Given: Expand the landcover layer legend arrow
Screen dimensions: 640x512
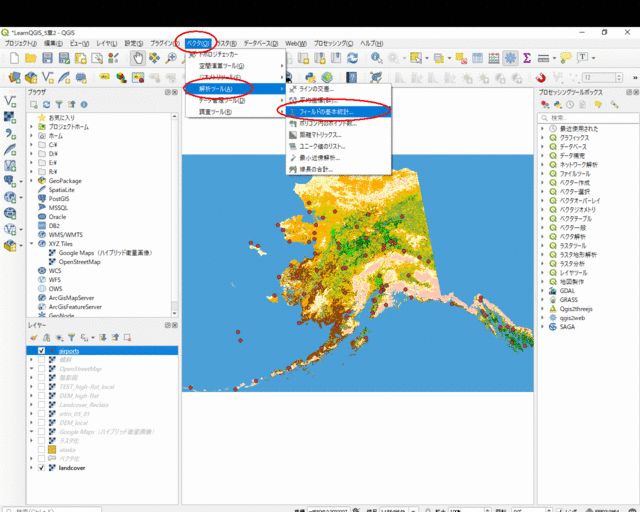Looking at the screenshot, I should tap(31, 468).
